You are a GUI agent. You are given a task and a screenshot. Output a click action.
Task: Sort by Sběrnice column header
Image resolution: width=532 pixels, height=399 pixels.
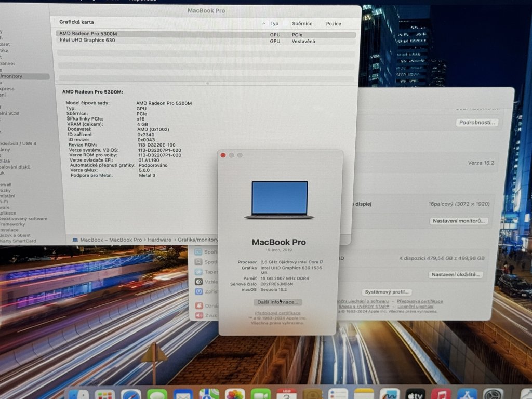tap(302, 24)
